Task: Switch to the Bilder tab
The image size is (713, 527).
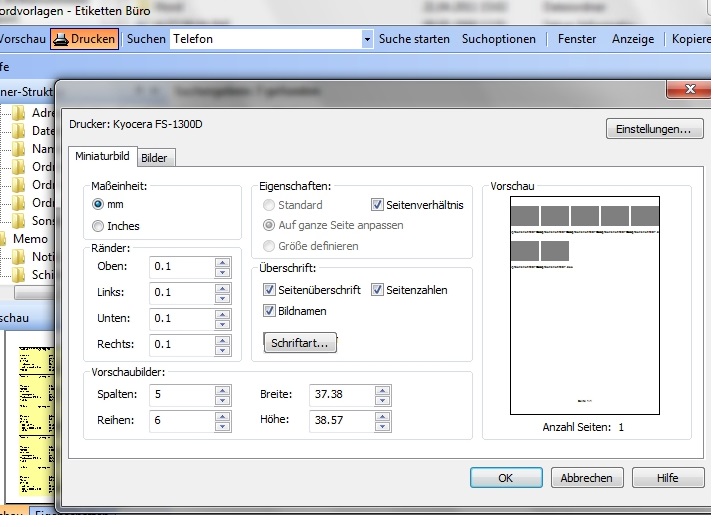Action: click(154, 158)
